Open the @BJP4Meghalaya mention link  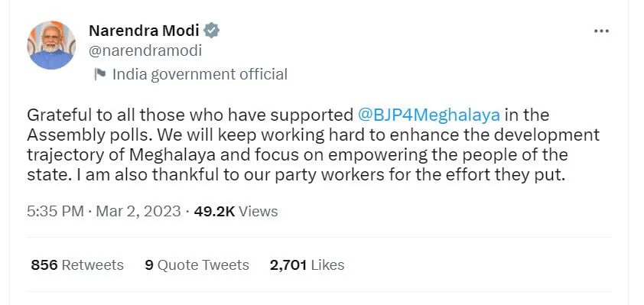tap(429, 115)
